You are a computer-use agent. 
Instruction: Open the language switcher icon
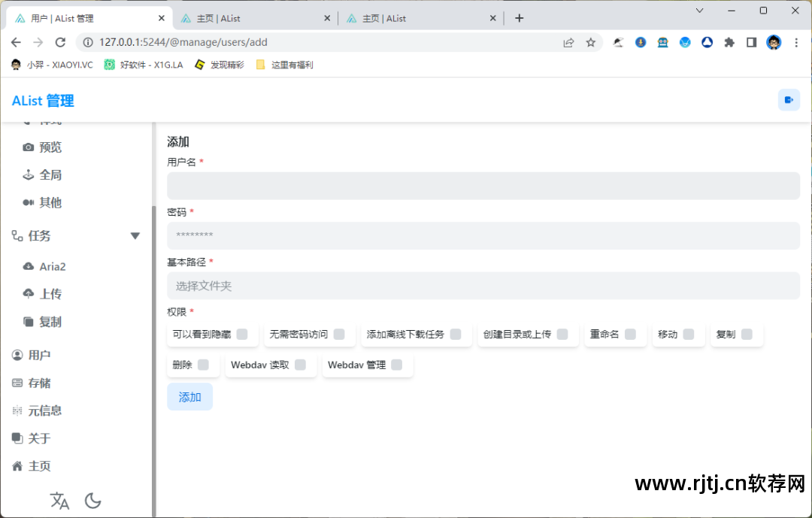[x=59, y=500]
